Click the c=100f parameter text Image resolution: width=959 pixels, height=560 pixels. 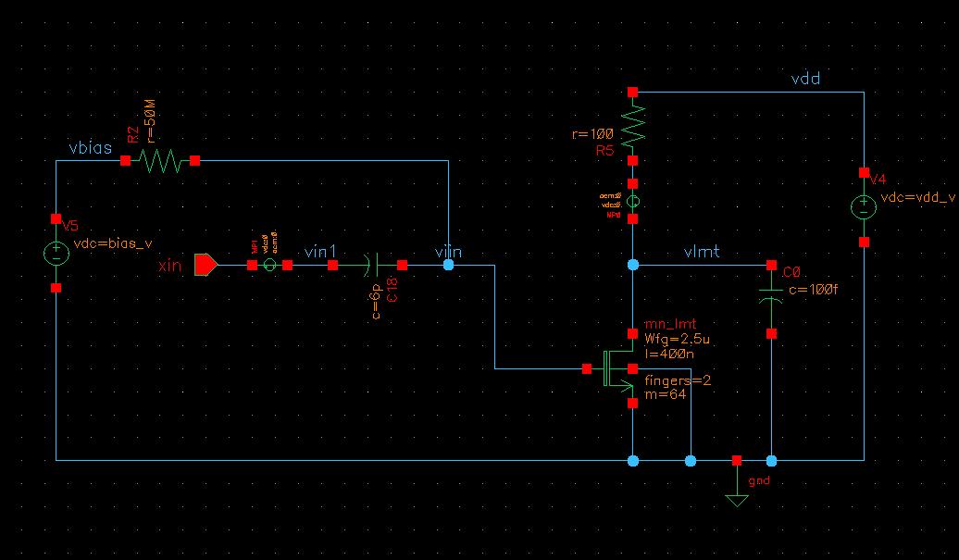click(x=814, y=290)
